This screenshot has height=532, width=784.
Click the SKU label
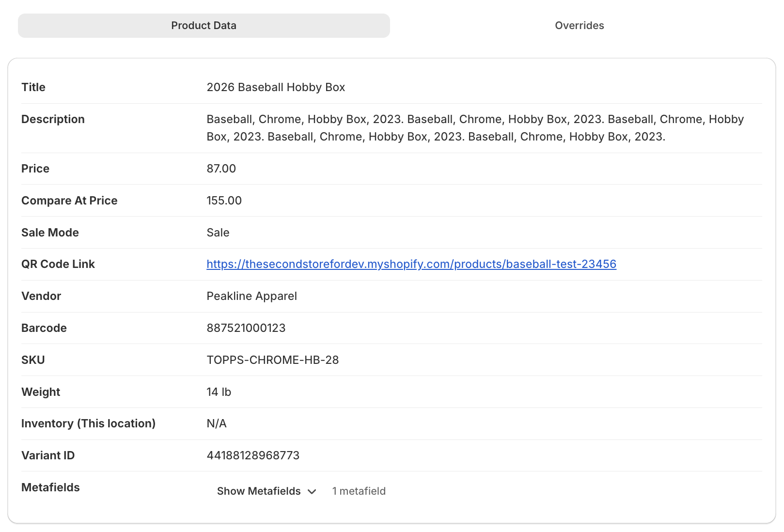tap(33, 360)
